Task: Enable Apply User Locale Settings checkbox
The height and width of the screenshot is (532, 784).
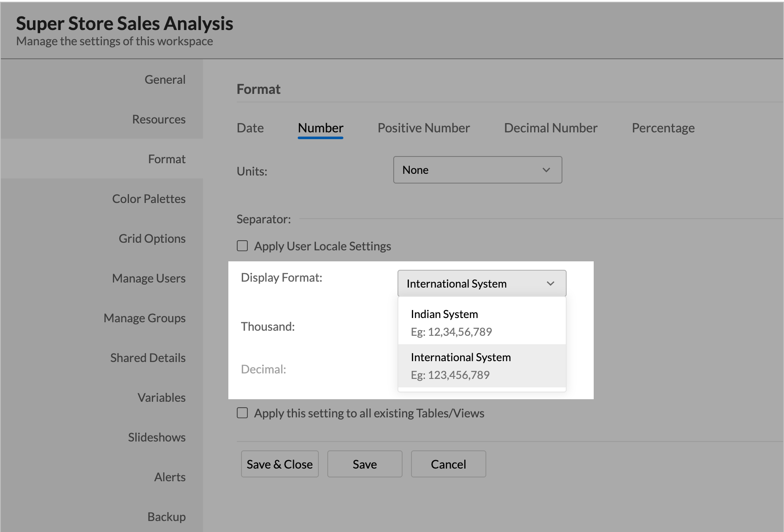Action: [242, 246]
